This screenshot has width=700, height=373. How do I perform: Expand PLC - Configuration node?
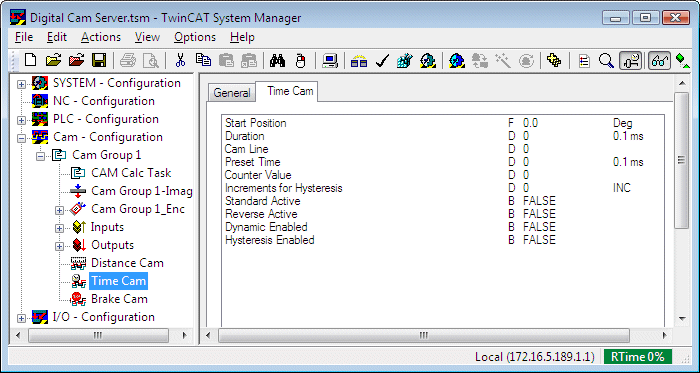(21, 120)
